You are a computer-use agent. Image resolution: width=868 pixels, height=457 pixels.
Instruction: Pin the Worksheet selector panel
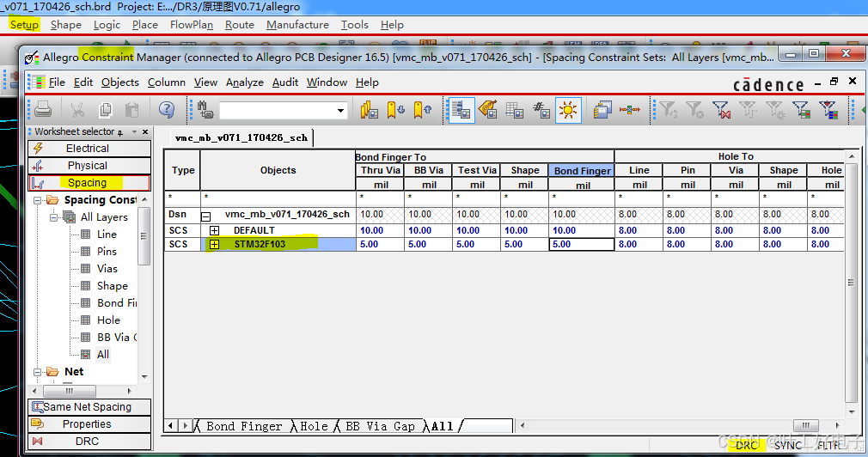click(x=120, y=132)
